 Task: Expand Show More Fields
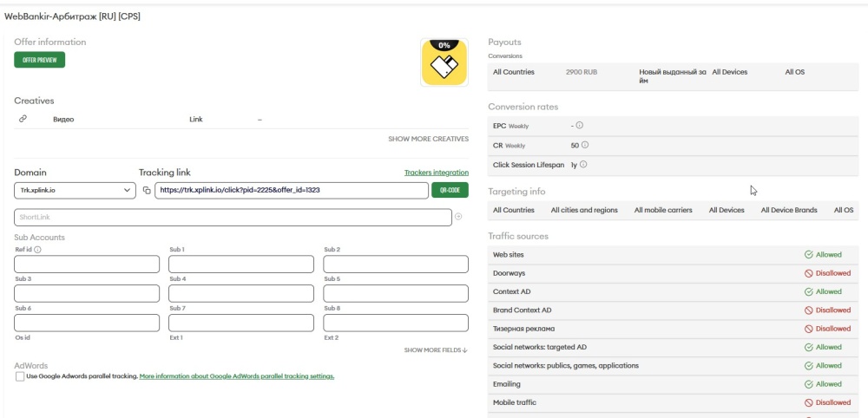click(x=436, y=350)
